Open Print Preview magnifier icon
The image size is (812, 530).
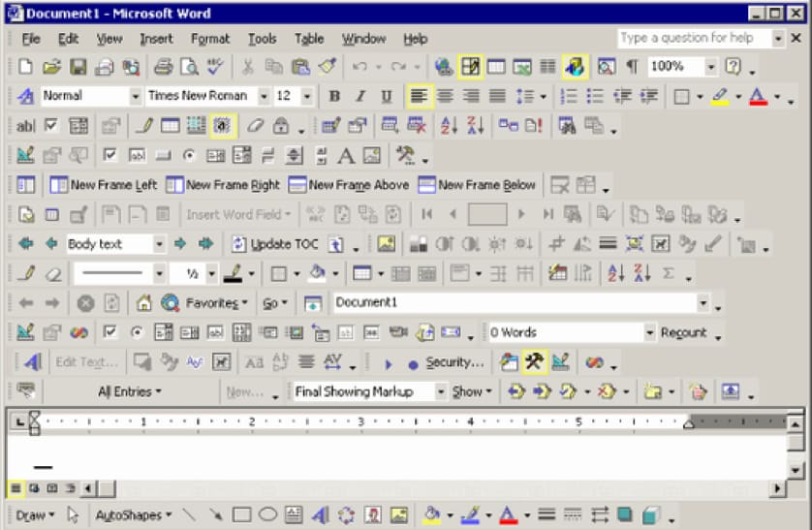[x=190, y=67]
